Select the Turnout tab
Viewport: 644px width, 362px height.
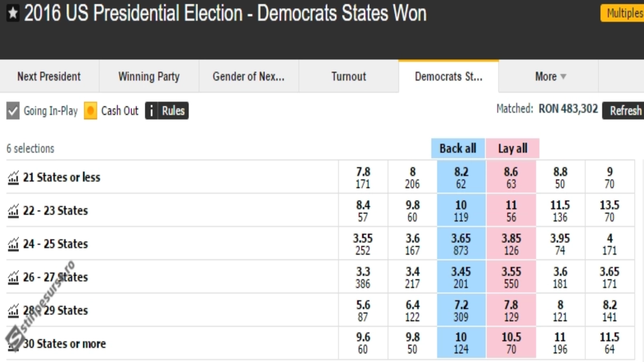click(349, 76)
